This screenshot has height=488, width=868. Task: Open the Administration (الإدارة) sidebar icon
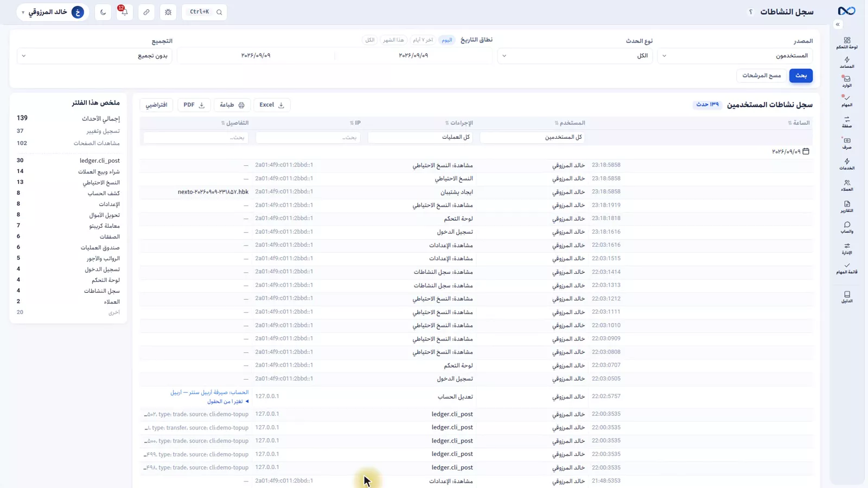(x=847, y=248)
